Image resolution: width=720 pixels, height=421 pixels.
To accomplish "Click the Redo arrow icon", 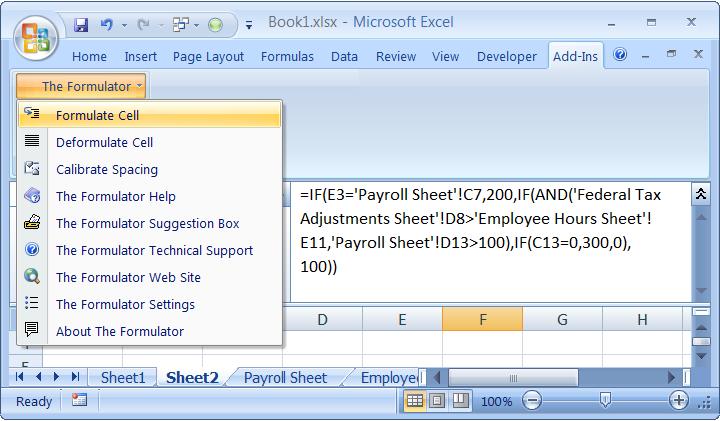I will pos(143,24).
